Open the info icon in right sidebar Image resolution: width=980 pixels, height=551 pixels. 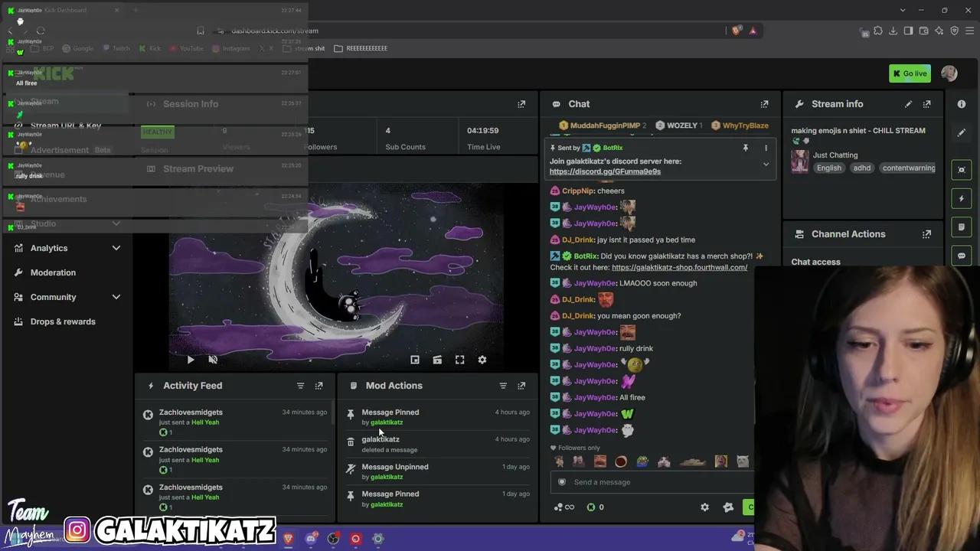coord(962,104)
